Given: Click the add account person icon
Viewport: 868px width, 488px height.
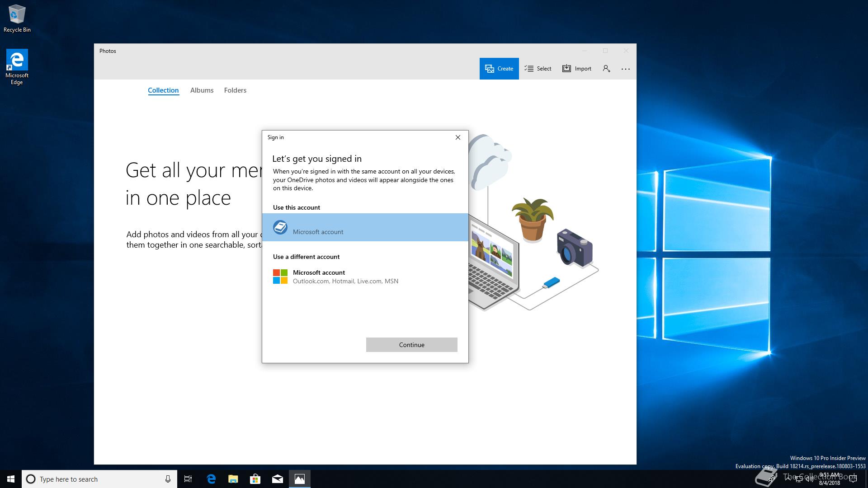Looking at the screenshot, I should click(606, 69).
